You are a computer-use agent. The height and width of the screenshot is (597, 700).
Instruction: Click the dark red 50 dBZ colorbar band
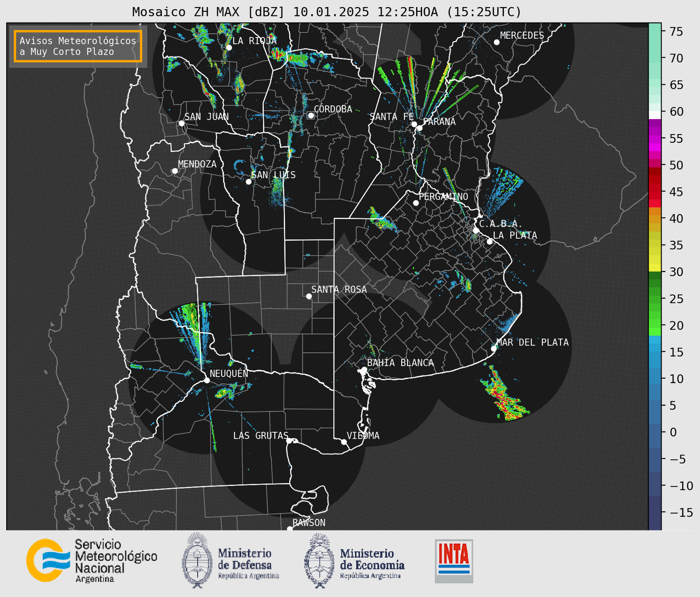point(655,171)
